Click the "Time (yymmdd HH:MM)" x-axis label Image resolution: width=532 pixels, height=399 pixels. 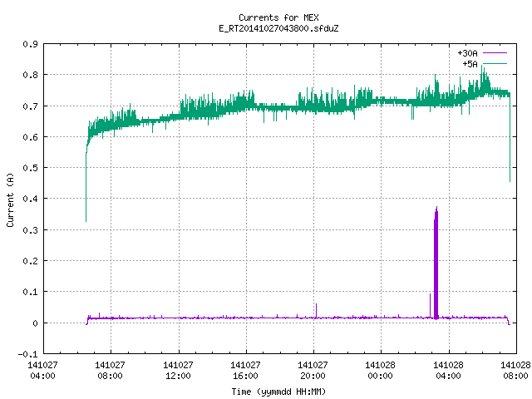point(278,392)
